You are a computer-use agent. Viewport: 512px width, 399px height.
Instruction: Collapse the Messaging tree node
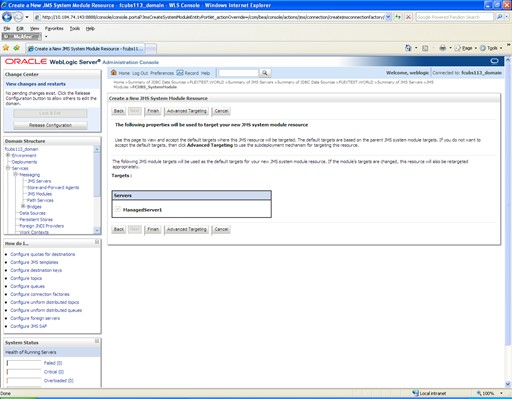15,174
